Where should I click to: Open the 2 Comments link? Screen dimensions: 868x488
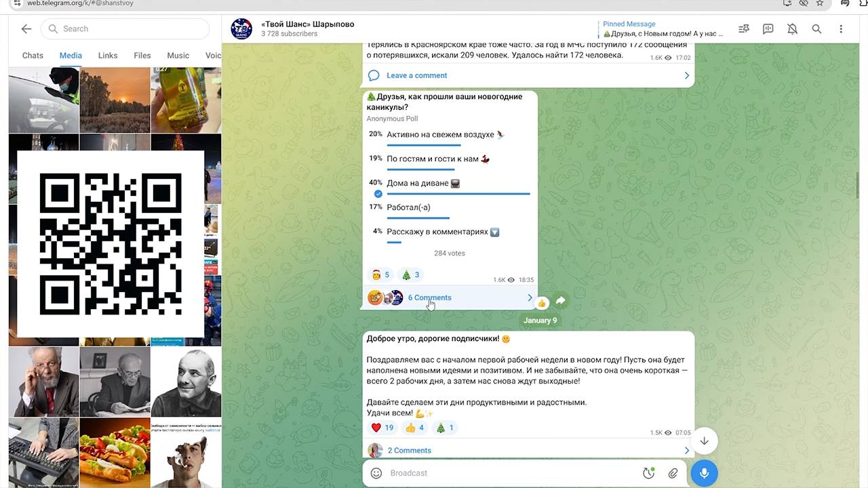(x=409, y=450)
